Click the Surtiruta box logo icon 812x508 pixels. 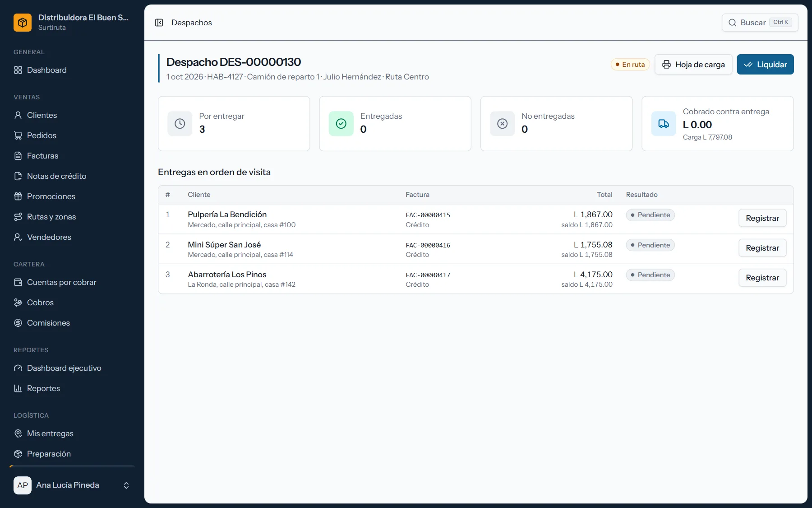click(x=23, y=23)
